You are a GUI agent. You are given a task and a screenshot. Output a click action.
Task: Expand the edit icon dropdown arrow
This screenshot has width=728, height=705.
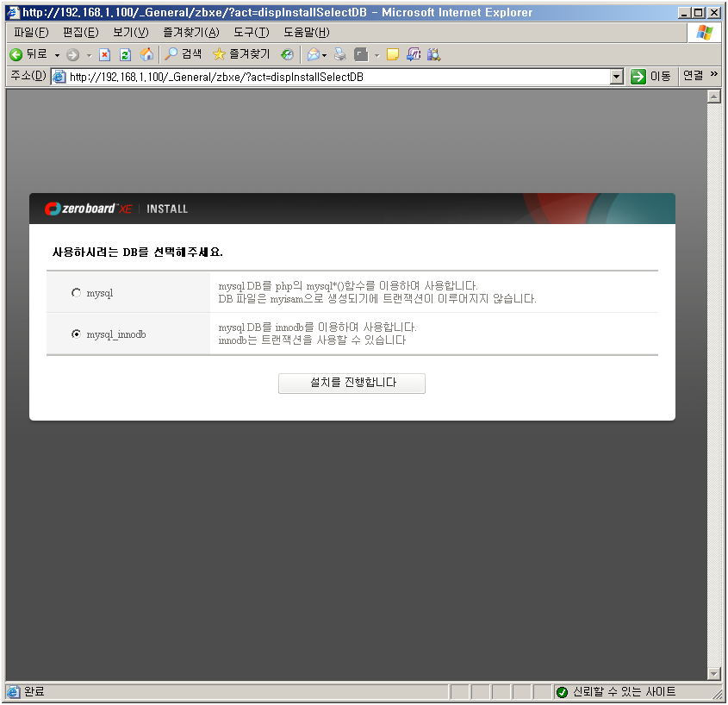(377, 55)
